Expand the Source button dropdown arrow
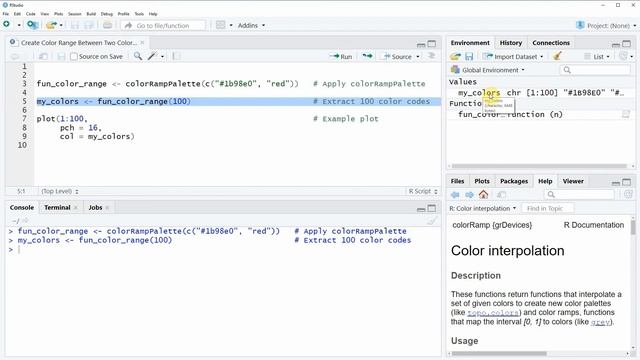Viewport: 640px width, 360px height. pyautogui.click(x=418, y=57)
